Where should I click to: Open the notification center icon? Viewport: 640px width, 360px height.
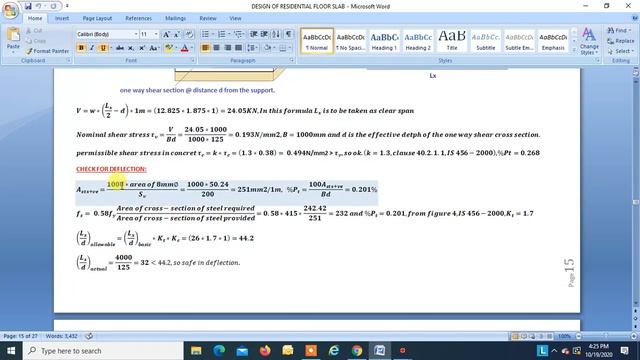pos(624,351)
